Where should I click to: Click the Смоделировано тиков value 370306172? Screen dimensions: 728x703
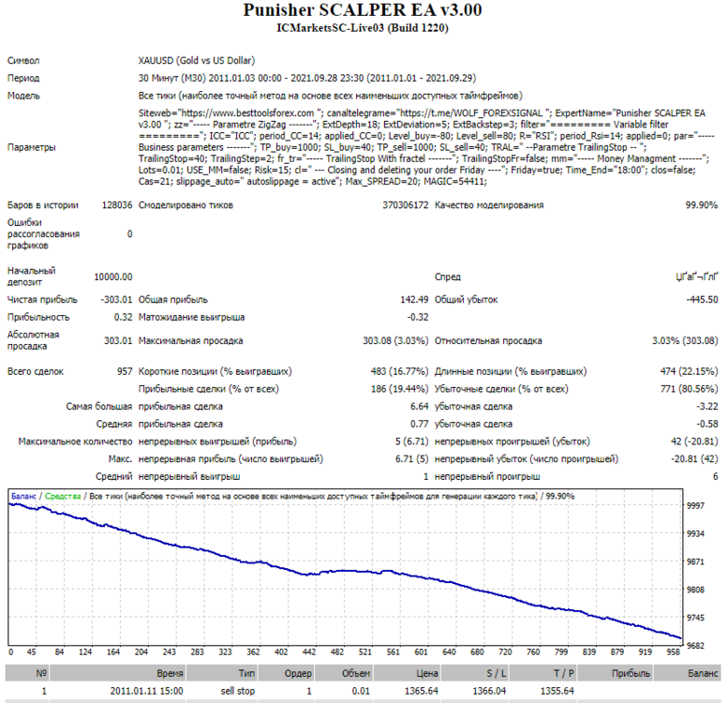(406, 204)
